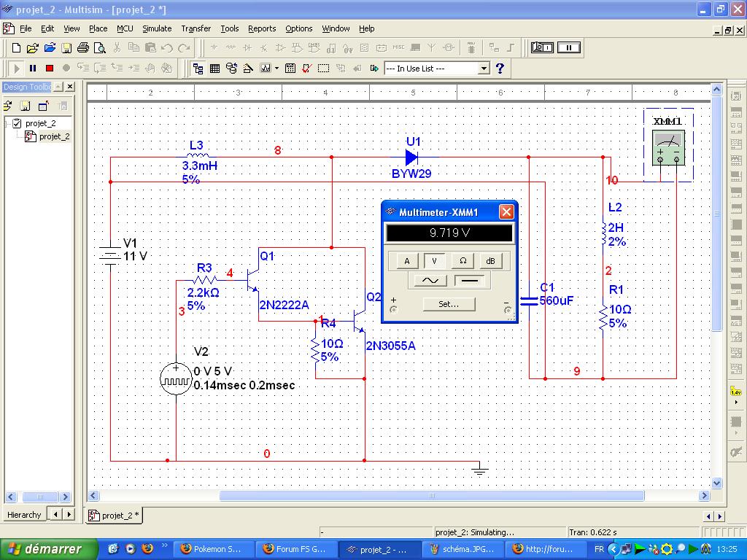Click the Save diskette icon
This screenshot has height=560, width=747.
coord(66,48)
